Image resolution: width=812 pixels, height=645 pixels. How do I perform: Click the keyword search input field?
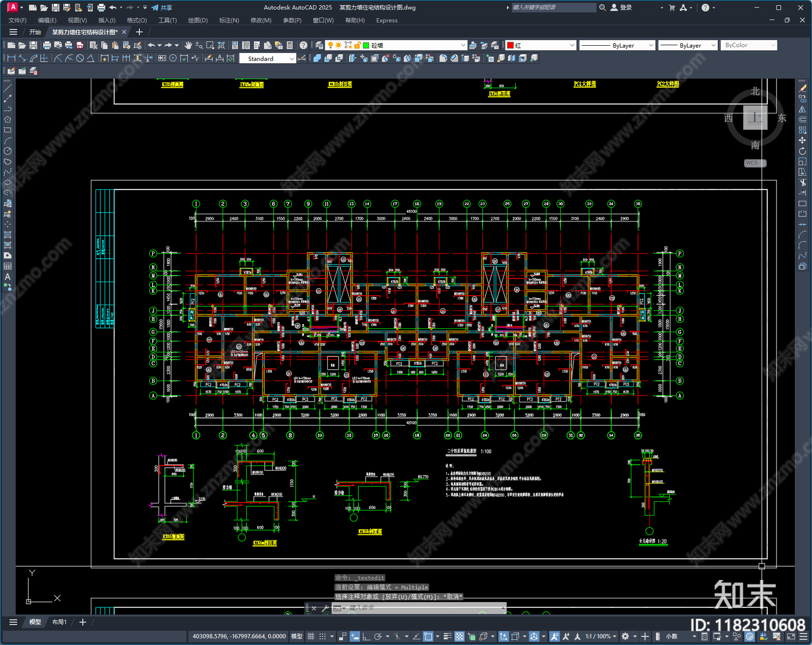pos(553,8)
